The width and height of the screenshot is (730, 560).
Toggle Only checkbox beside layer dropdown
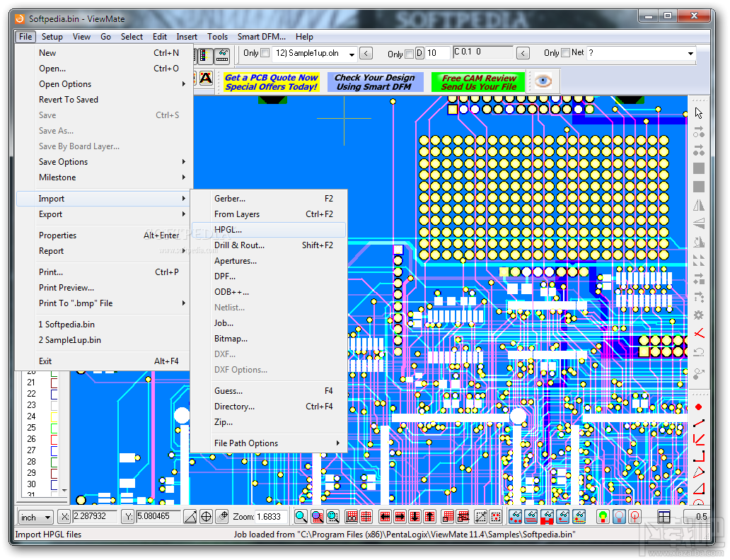coord(265,53)
